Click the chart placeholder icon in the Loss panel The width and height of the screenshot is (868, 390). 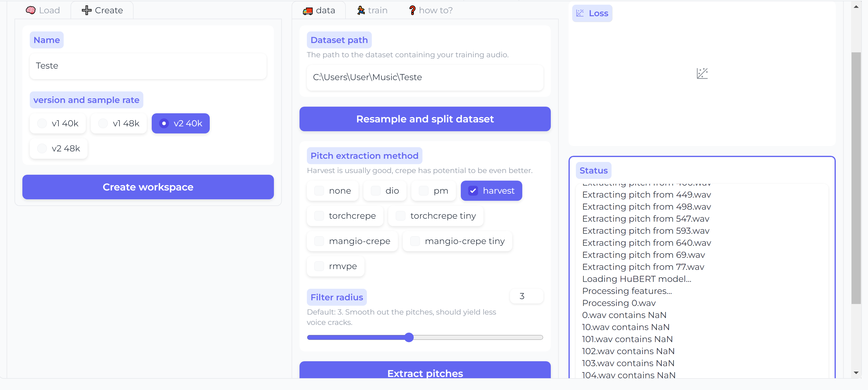click(702, 73)
